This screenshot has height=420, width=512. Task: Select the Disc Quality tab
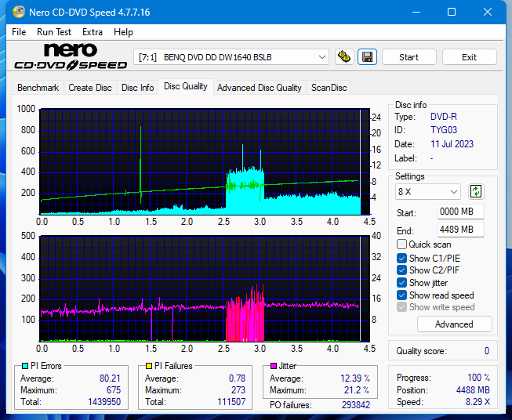click(x=186, y=86)
